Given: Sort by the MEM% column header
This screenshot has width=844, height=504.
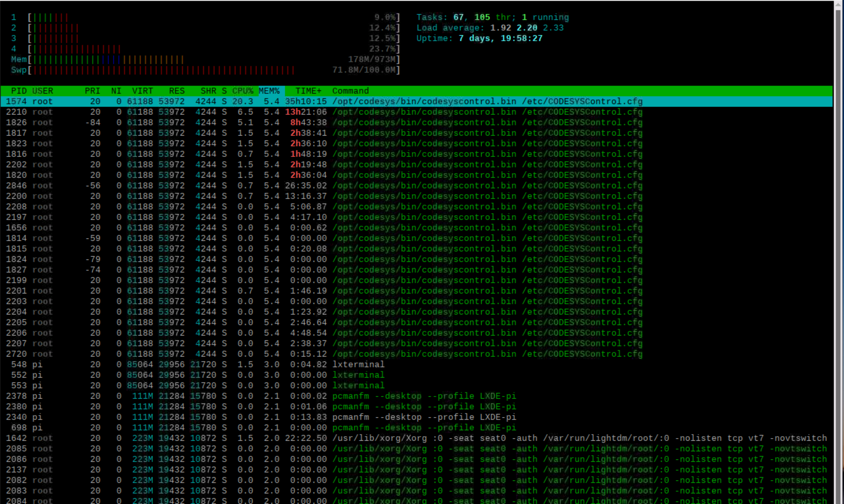Looking at the screenshot, I should pyautogui.click(x=269, y=91).
